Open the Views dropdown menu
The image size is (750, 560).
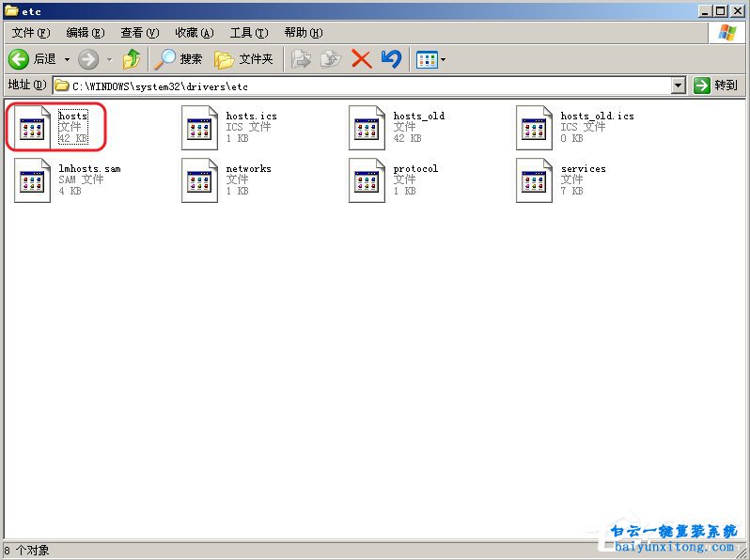[x=443, y=60]
